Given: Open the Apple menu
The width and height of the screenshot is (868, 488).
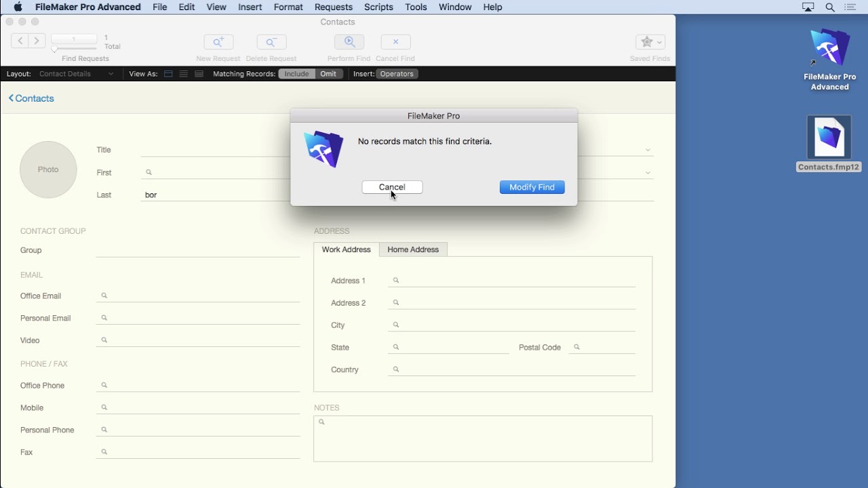Looking at the screenshot, I should click(x=18, y=7).
